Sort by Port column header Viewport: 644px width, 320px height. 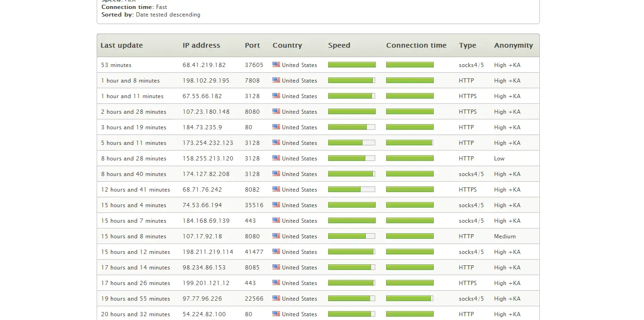252,45
